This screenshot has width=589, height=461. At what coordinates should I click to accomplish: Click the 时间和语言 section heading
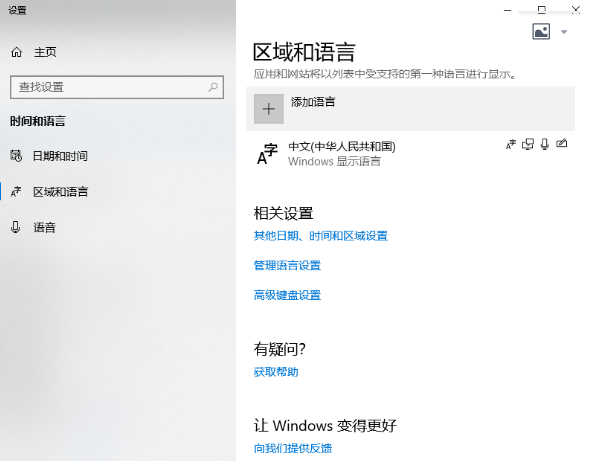coord(38,121)
